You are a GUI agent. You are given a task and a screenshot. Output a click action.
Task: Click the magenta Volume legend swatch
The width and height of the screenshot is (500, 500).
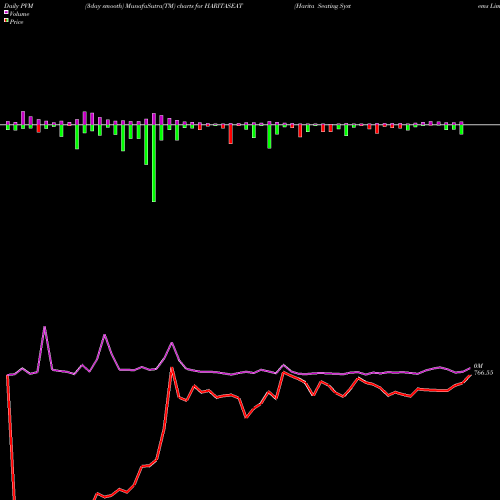coord(6,13)
